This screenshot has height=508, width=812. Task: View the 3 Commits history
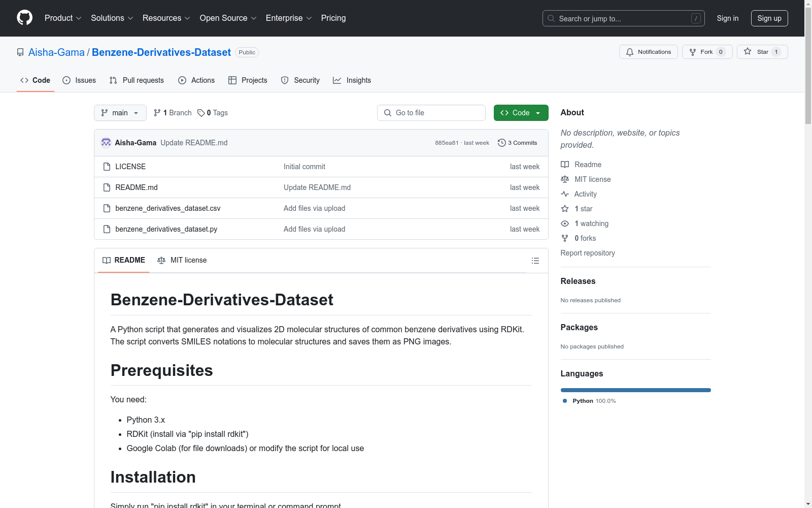pyautogui.click(x=518, y=143)
